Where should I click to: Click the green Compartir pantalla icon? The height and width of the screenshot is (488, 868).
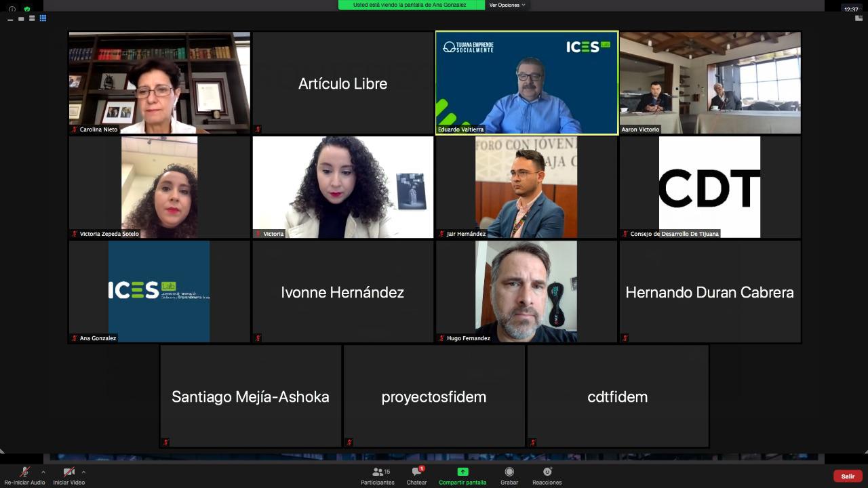coord(462,472)
